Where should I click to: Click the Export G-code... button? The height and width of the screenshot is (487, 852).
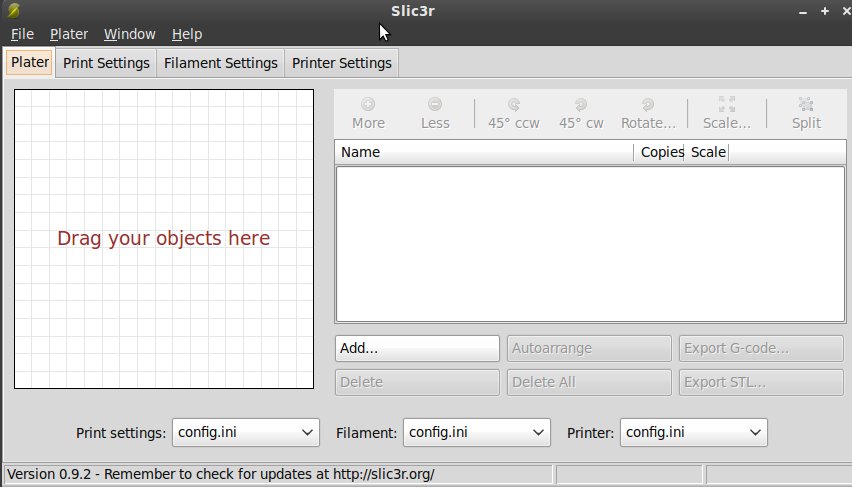pyautogui.click(x=761, y=349)
